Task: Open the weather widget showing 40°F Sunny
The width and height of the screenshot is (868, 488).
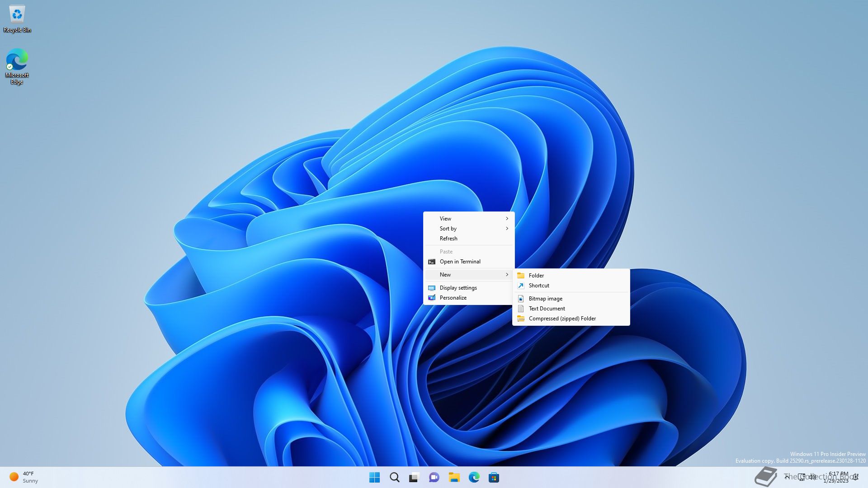Action: [x=24, y=477]
